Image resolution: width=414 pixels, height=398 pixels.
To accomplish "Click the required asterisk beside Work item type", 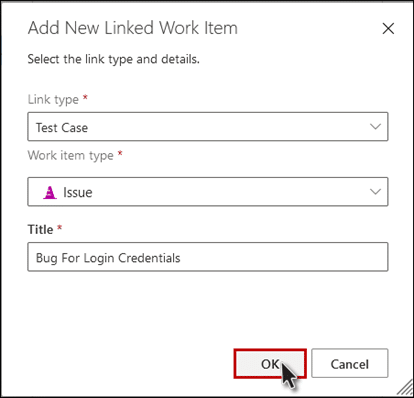I will 120,153.
